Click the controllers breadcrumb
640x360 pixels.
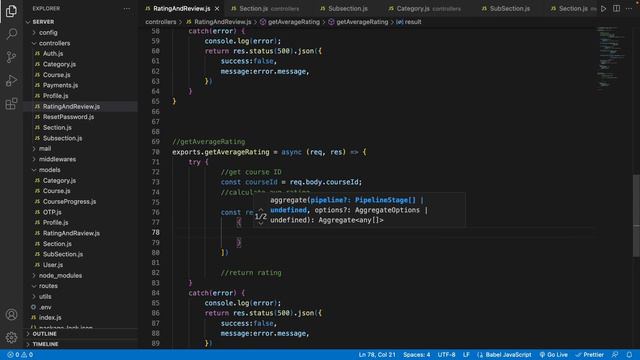coord(161,22)
